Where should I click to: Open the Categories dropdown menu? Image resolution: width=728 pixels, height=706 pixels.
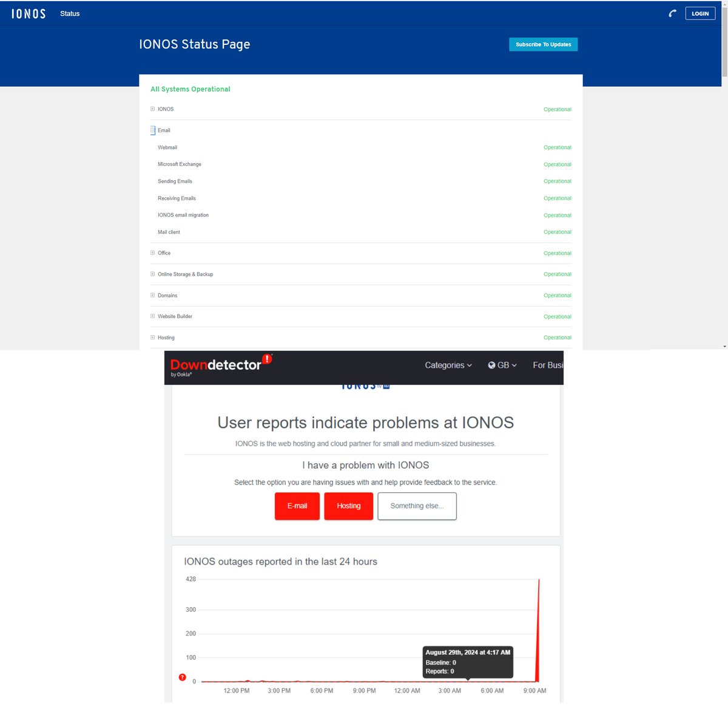click(448, 365)
